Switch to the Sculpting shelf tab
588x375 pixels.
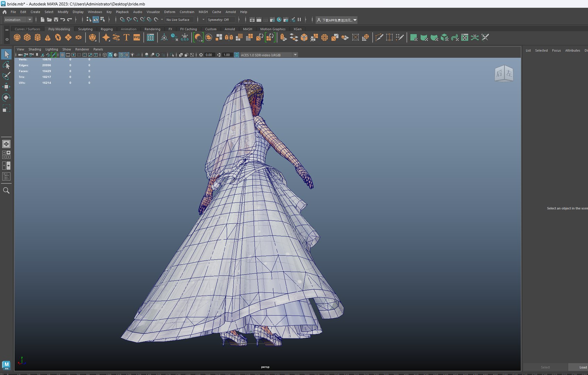[85, 29]
